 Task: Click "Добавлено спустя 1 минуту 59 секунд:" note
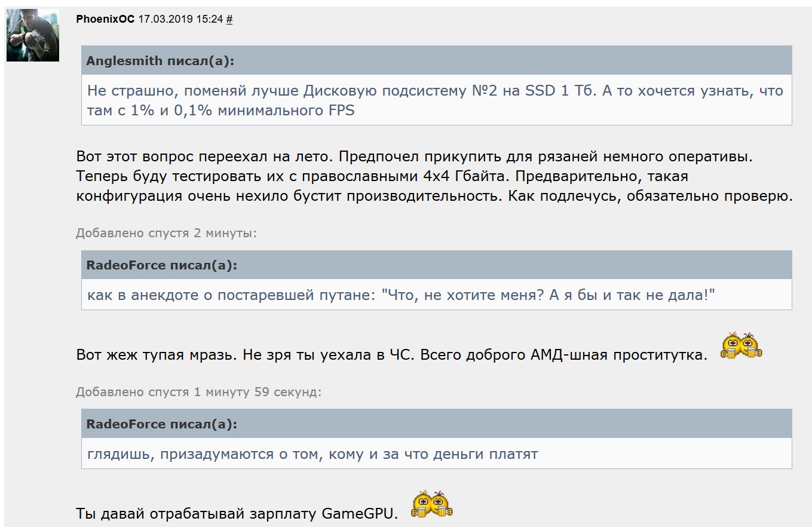coord(198,393)
